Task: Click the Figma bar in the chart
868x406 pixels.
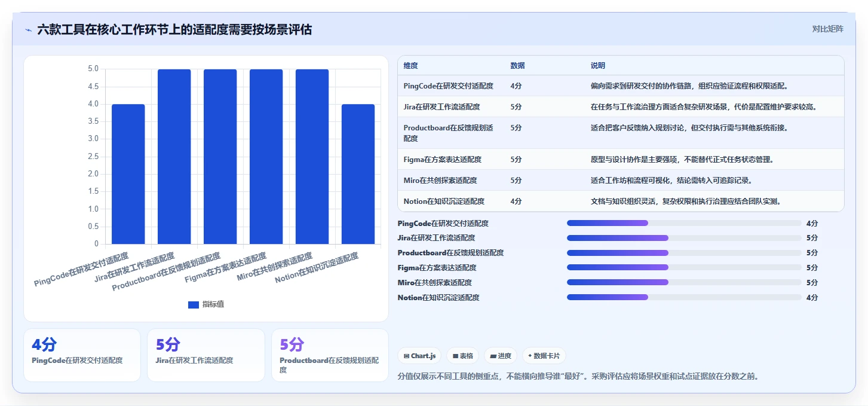Action: click(x=266, y=157)
